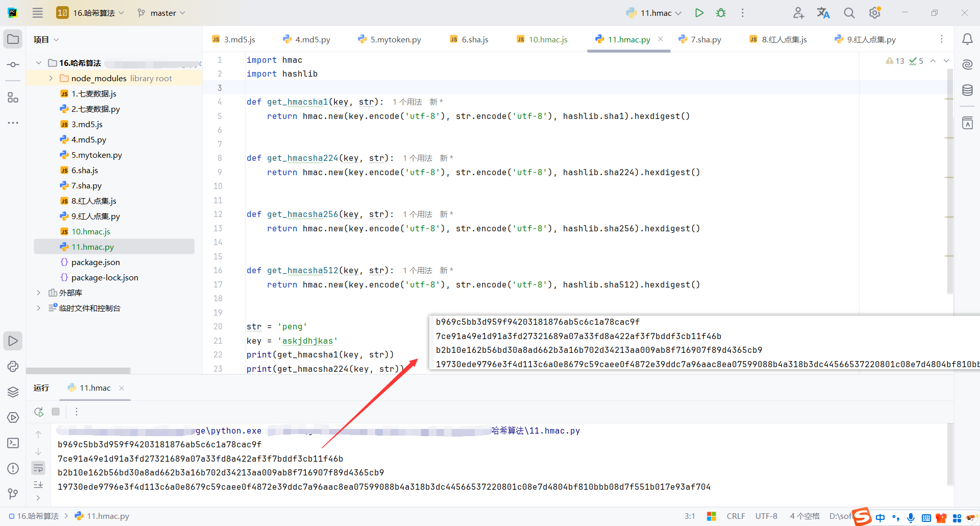Collapse the 16.哈希算法 root folder
The width and height of the screenshot is (980, 526).
(39, 63)
